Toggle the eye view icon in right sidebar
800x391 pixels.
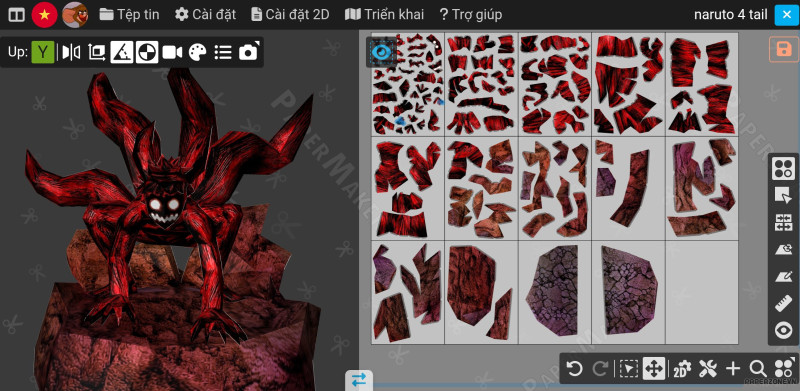(x=783, y=331)
